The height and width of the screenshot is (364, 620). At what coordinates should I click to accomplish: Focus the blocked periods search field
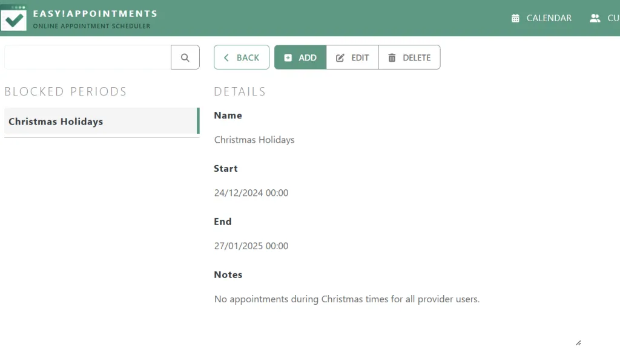click(87, 57)
